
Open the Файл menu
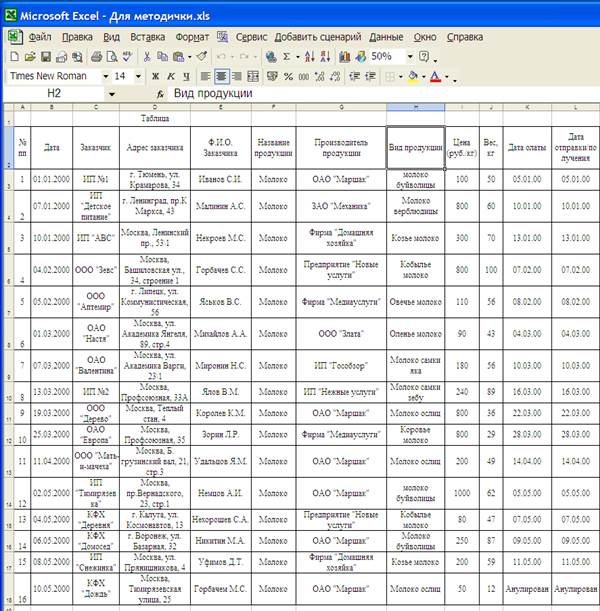[x=40, y=37]
